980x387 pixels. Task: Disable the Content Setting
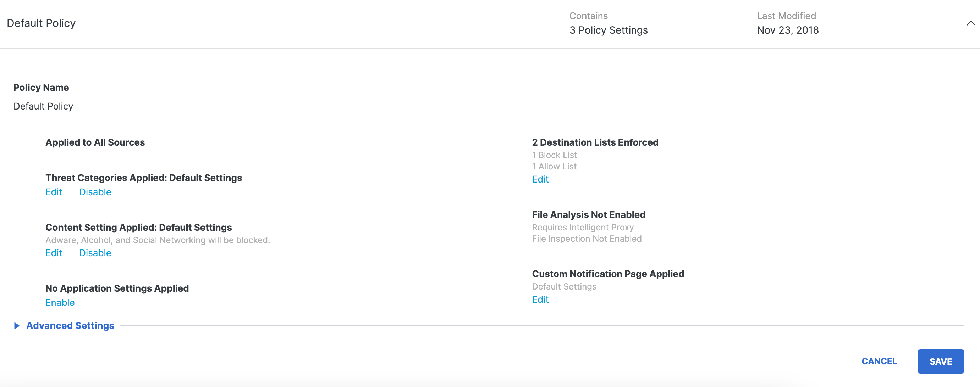click(95, 253)
